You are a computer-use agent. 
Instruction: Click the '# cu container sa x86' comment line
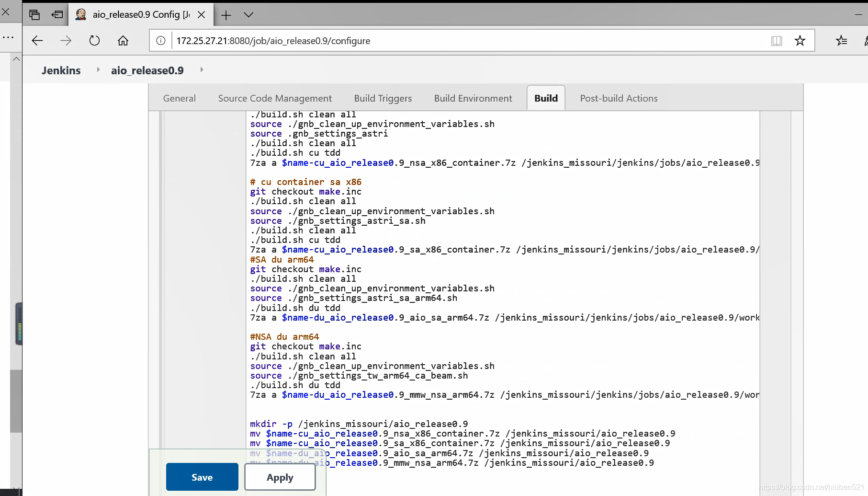[x=306, y=182]
